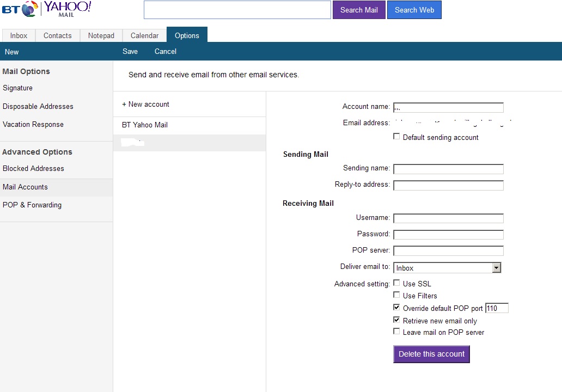Image resolution: width=562 pixels, height=392 pixels.
Task: Go to the Contacts tab
Action: [x=57, y=36]
